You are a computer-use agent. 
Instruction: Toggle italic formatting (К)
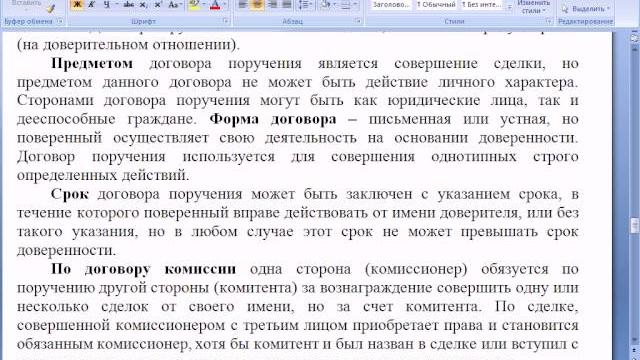(91, 5)
